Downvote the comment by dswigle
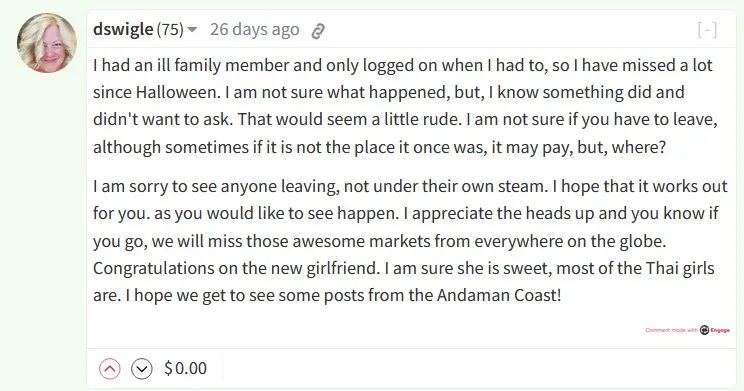This screenshot has height=391, width=744. tap(141, 369)
